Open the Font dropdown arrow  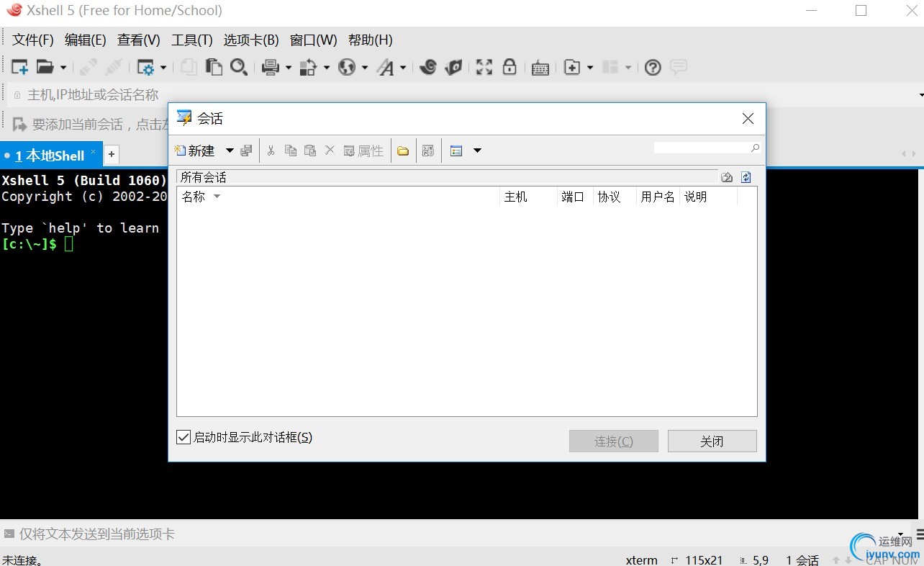point(403,68)
